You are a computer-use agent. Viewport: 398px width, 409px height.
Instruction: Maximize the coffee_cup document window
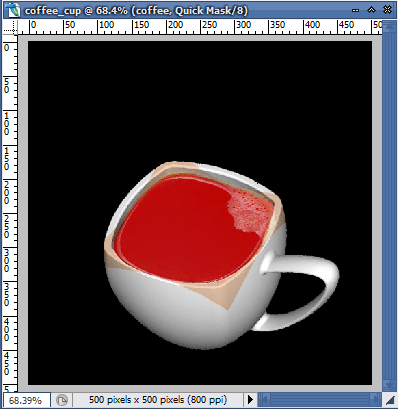[x=371, y=10]
